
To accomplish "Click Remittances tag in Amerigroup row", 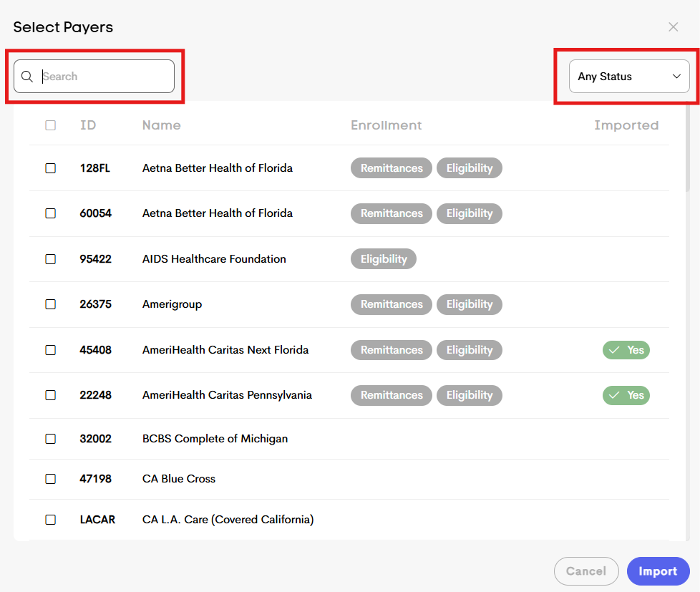I will point(392,304).
